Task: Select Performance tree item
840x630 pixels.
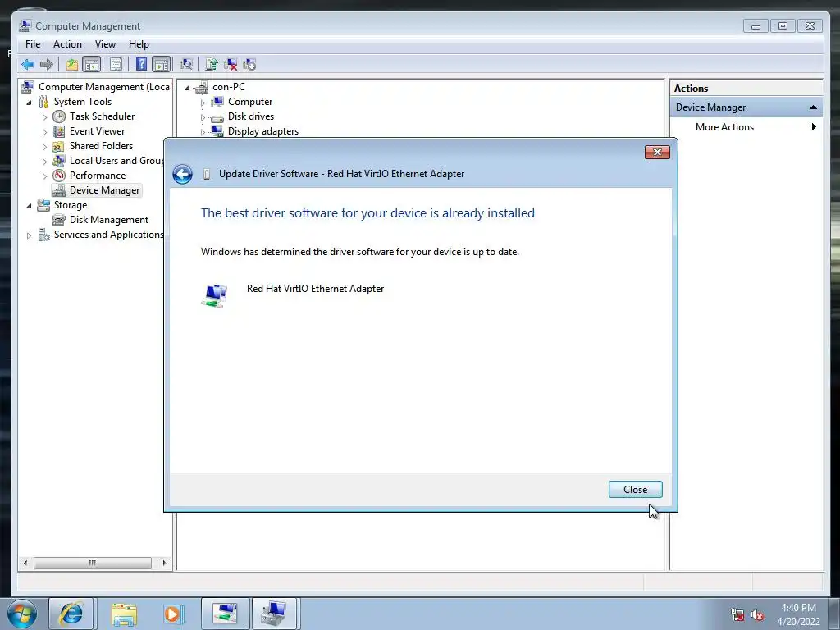Action: tap(98, 176)
